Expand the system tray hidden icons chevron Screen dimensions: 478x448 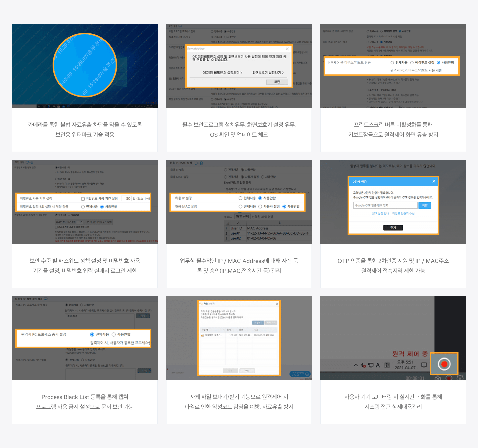tap(356, 365)
